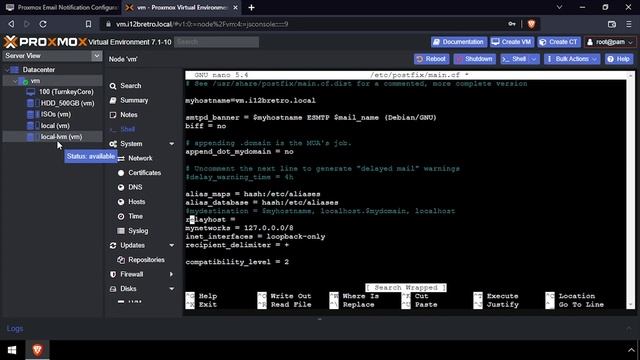
Task: Click the Create CT button
Action: pos(558,42)
